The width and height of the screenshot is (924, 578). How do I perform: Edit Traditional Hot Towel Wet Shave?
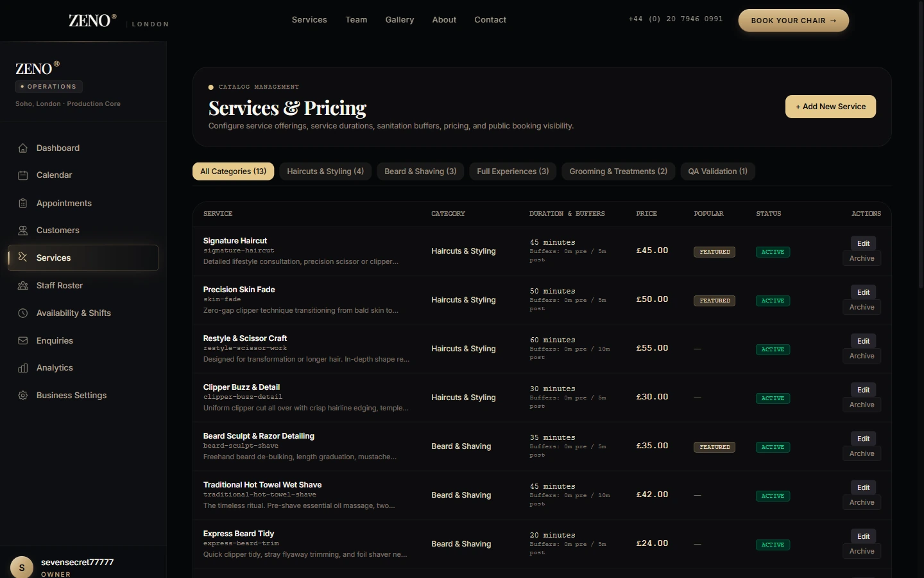(864, 487)
